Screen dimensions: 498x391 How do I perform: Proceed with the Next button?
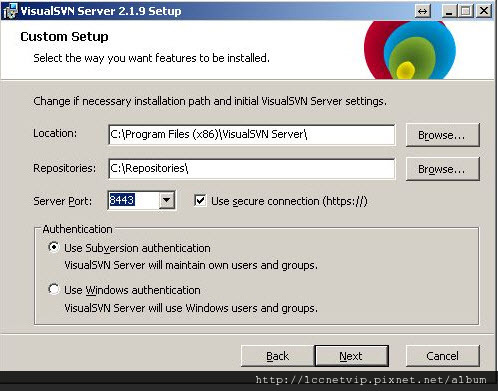pos(352,356)
